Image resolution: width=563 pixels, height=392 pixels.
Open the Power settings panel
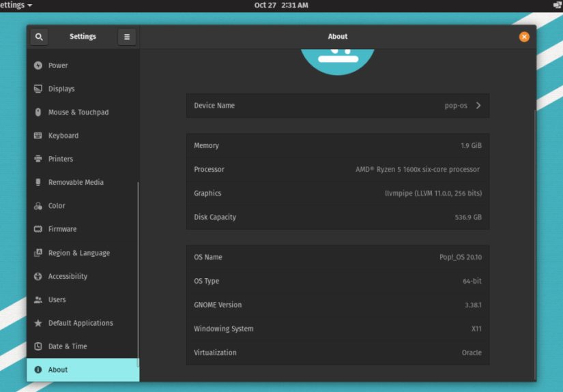(x=83, y=65)
